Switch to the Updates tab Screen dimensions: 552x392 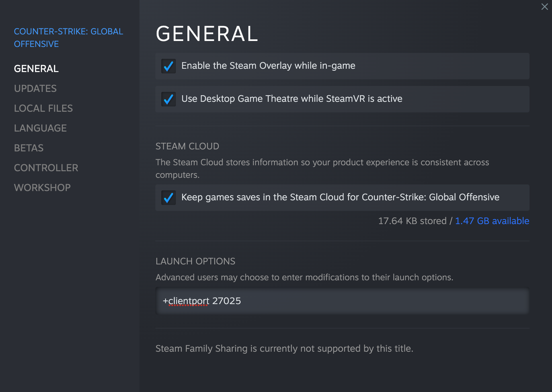(x=35, y=89)
